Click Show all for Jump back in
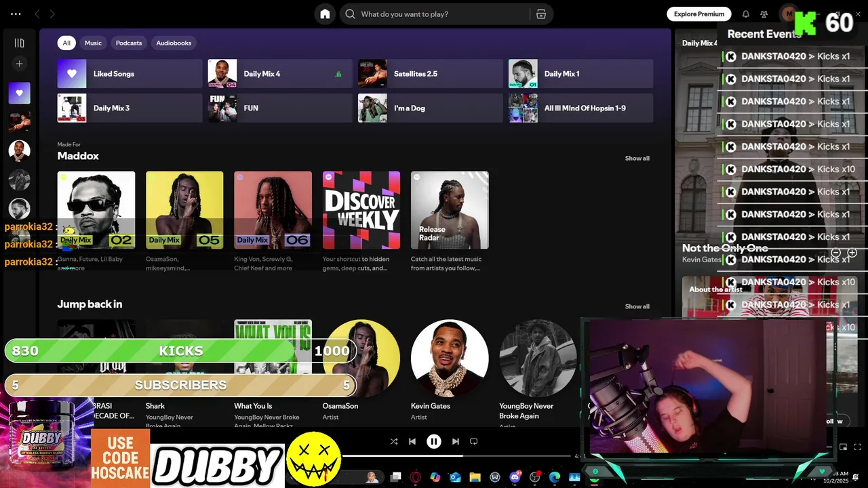This screenshot has width=868, height=488. click(637, 306)
